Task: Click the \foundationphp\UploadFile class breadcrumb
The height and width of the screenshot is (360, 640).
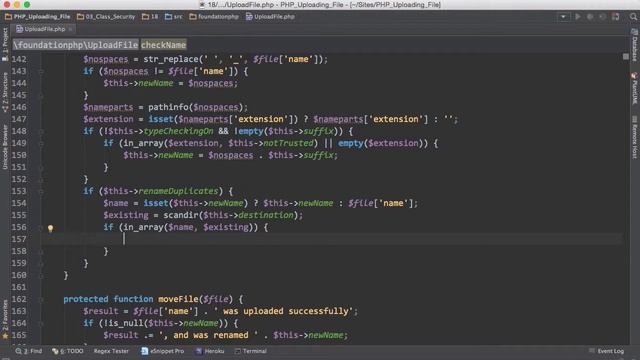Action: click(76, 44)
